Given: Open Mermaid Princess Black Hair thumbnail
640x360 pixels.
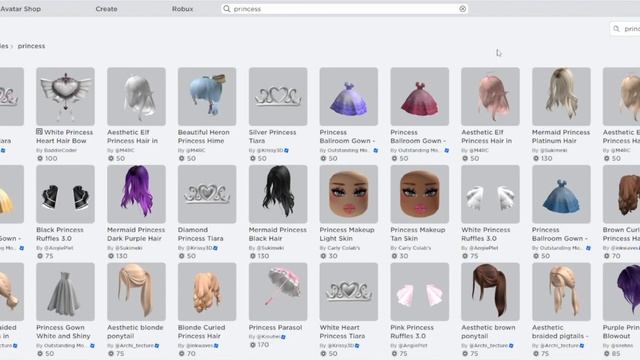Looking at the screenshot, I should [x=278, y=194].
